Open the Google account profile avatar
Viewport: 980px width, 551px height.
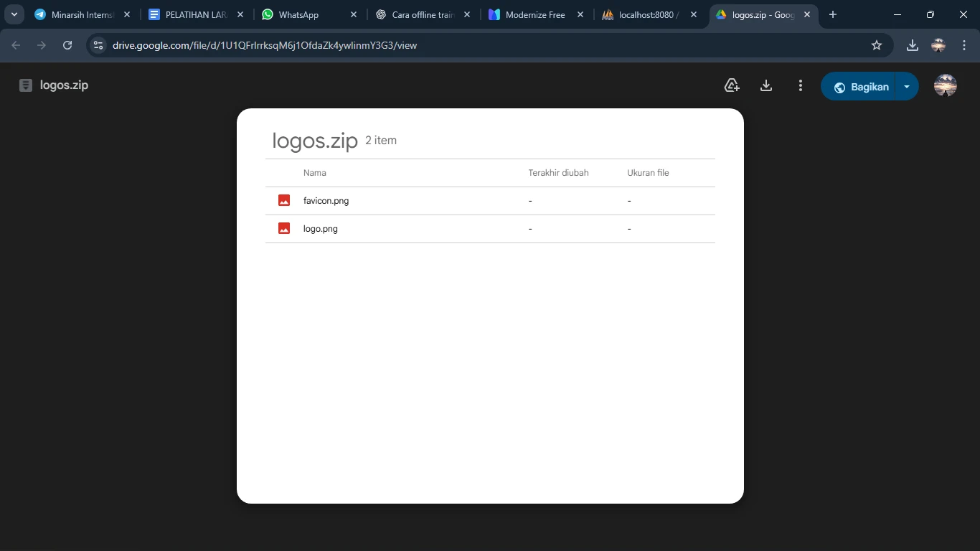point(945,85)
